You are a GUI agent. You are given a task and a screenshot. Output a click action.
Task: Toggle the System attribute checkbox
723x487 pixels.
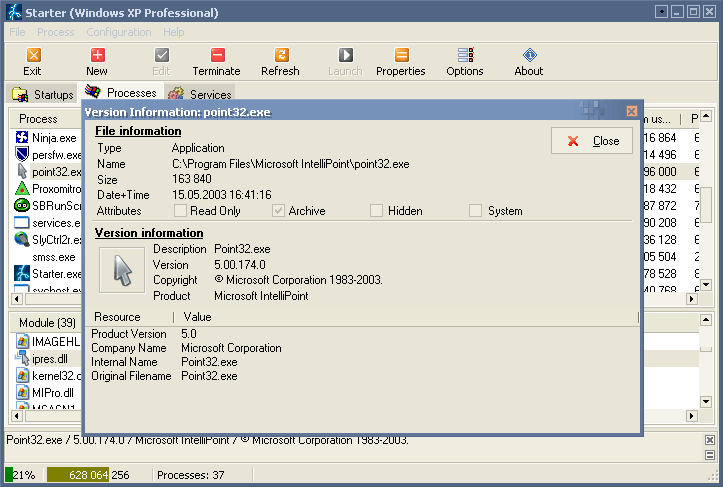click(475, 211)
